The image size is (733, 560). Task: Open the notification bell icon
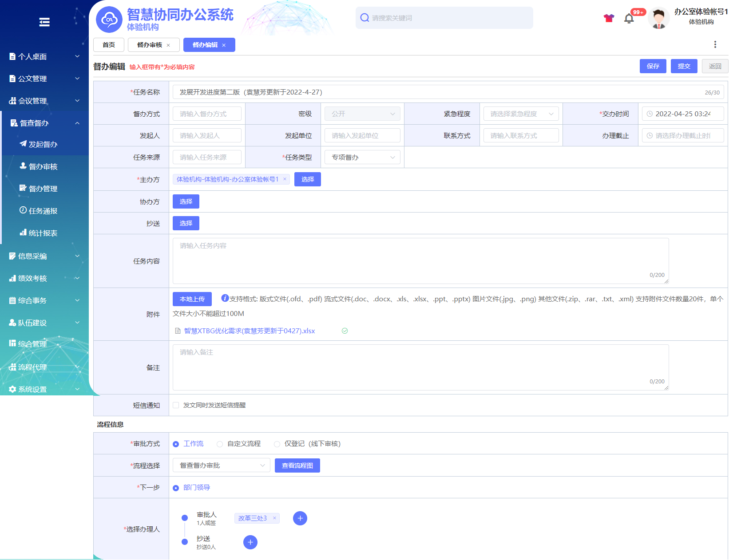point(629,19)
